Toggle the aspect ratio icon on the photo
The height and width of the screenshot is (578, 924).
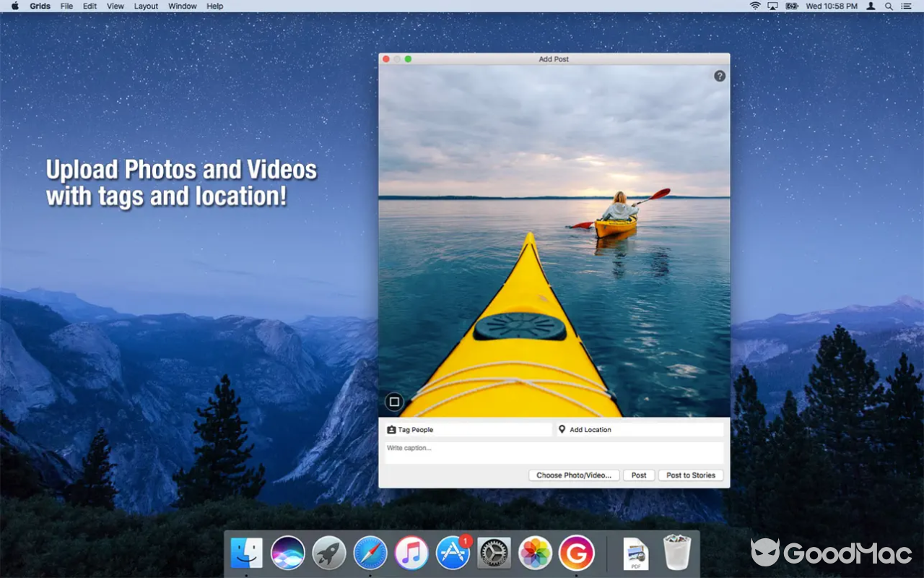pos(393,402)
